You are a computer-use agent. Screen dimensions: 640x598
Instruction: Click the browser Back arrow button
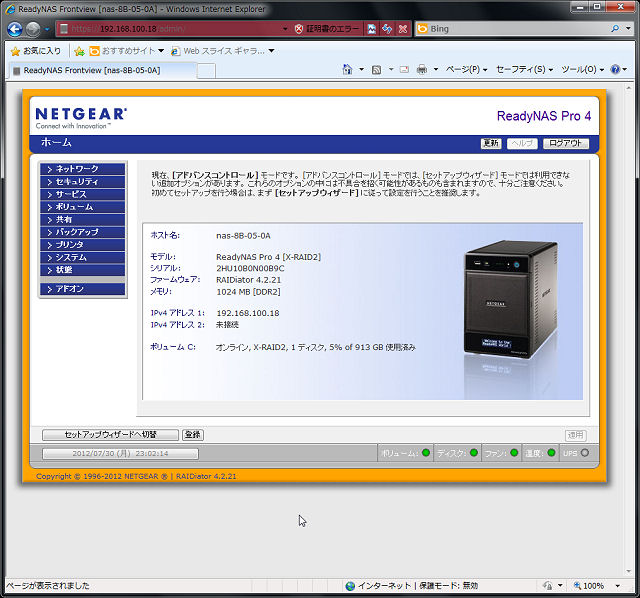click(x=15, y=29)
